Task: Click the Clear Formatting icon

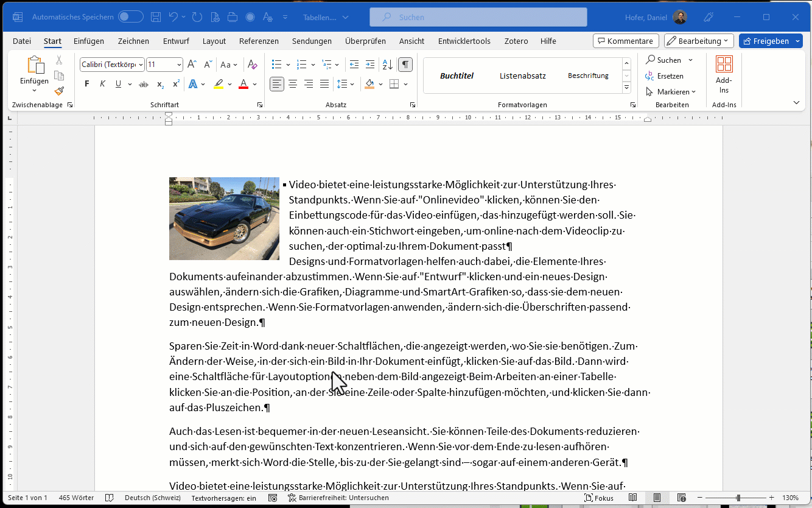Action: point(253,65)
